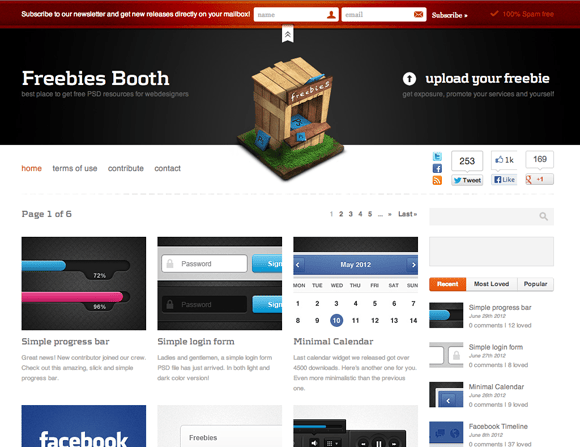Click the upload arrow icon

tap(409, 78)
